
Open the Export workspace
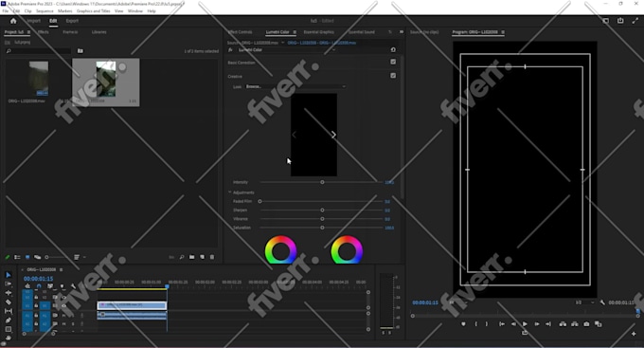(x=72, y=21)
